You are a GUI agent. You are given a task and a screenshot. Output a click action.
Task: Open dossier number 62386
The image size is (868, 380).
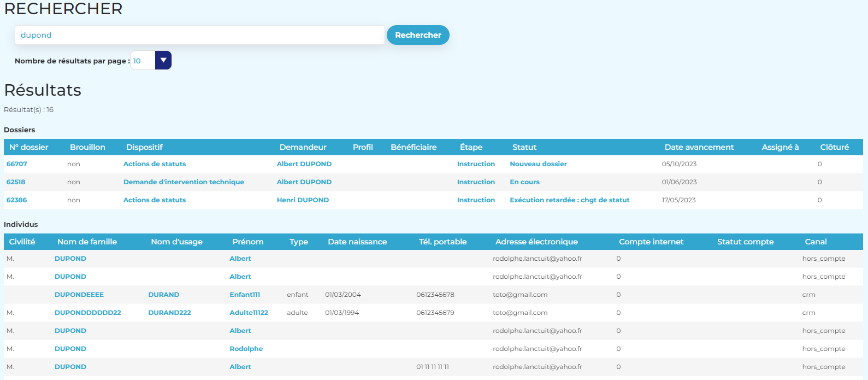[17, 200]
